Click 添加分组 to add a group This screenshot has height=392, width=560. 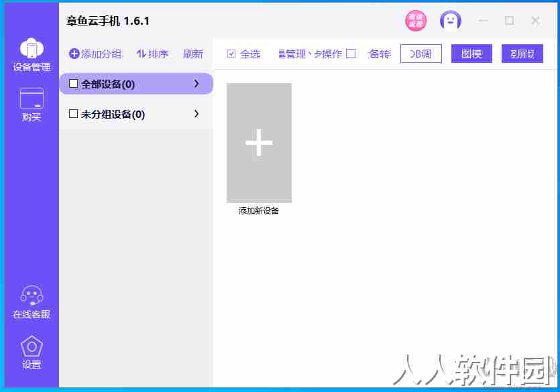pyautogui.click(x=95, y=54)
